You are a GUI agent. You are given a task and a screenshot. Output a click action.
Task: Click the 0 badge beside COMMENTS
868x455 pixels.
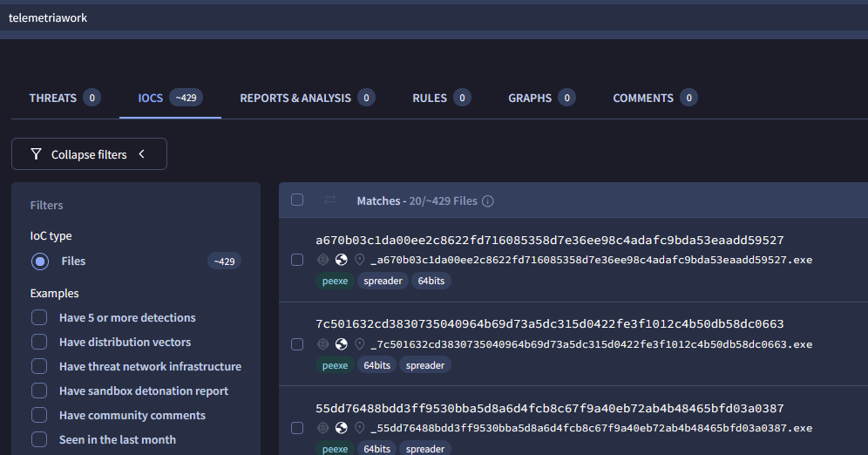(688, 98)
